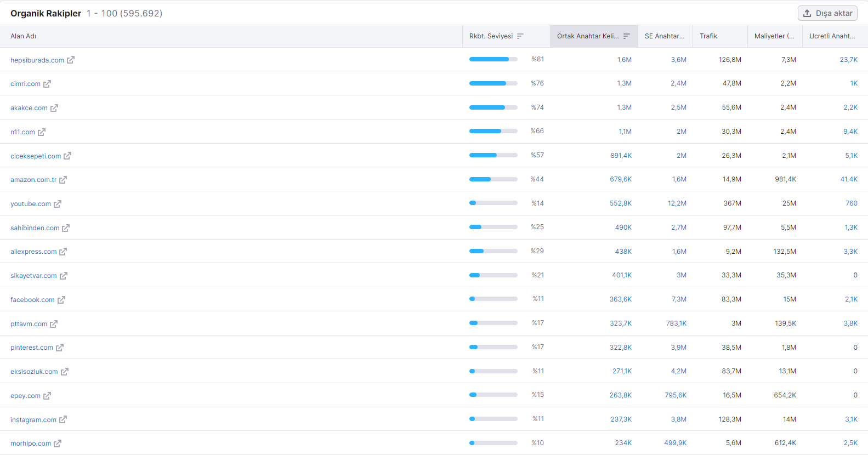Open sikayetvar.com external link icon
Screen dimensions: 868x455
(64, 276)
